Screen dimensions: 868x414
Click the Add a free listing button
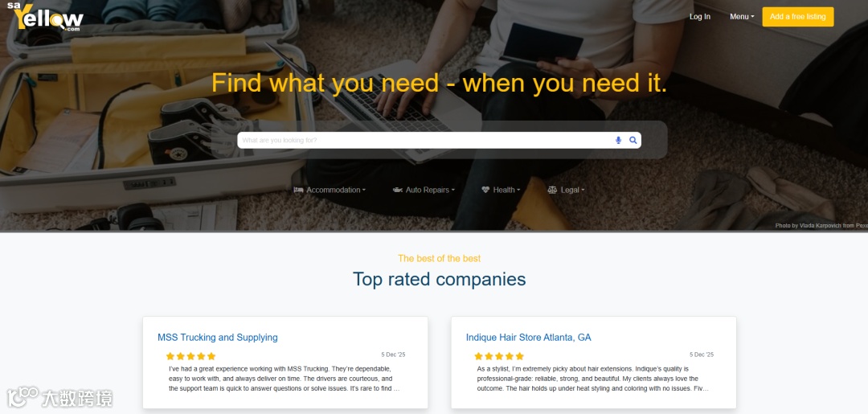pyautogui.click(x=798, y=17)
